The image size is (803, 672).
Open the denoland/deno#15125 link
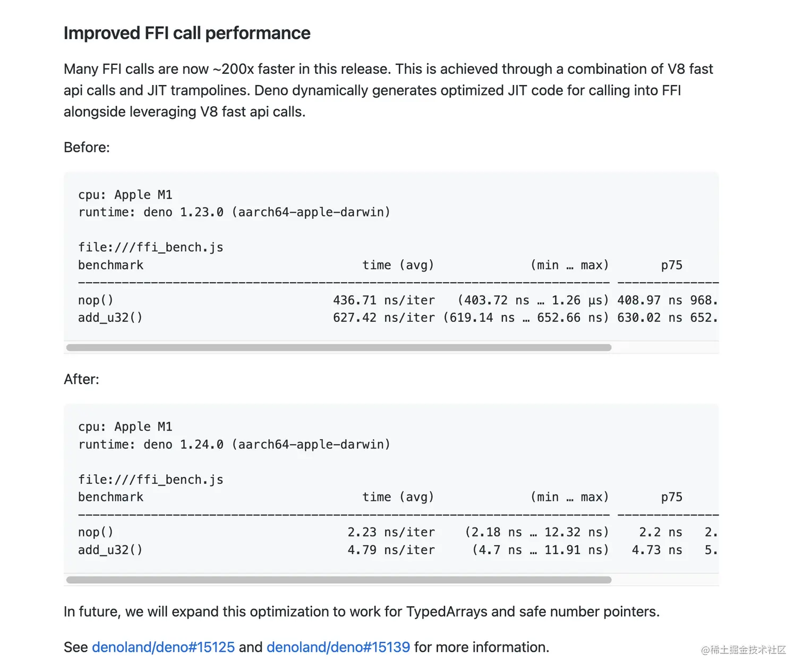[x=163, y=647]
